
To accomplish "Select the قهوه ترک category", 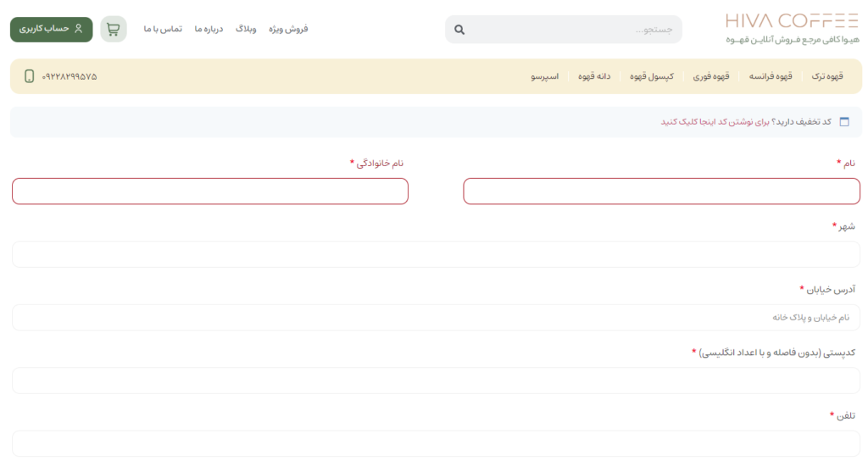I will pyautogui.click(x=827, y=76).
